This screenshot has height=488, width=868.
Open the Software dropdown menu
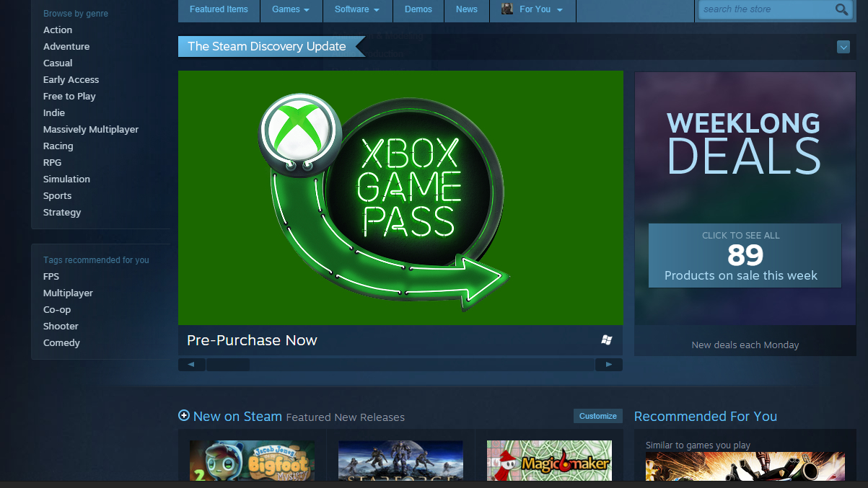click(x=357, y=9)
